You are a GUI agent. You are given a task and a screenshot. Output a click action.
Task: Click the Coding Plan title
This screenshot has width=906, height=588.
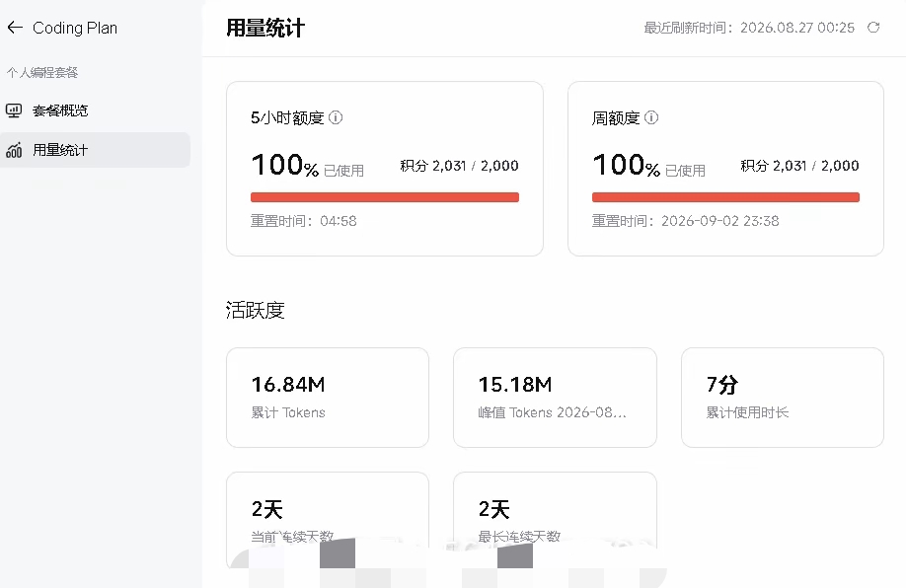click(x=75, y=28)
